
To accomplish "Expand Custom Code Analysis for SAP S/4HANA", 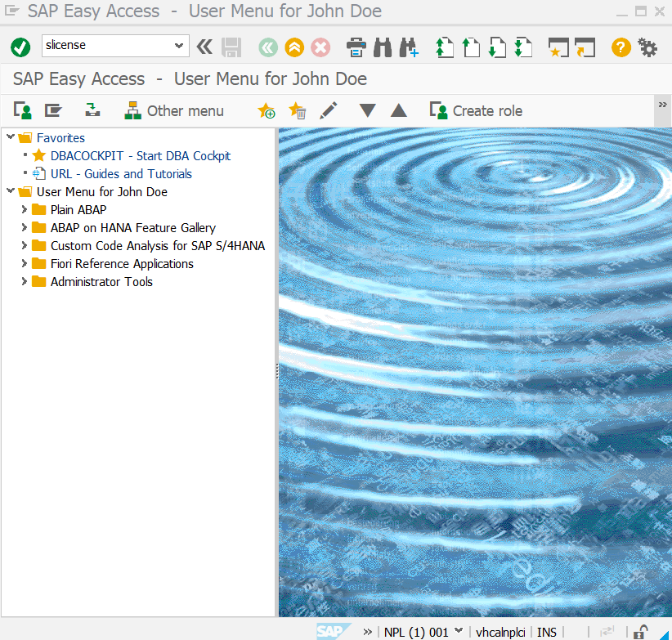I will point(25,245).
